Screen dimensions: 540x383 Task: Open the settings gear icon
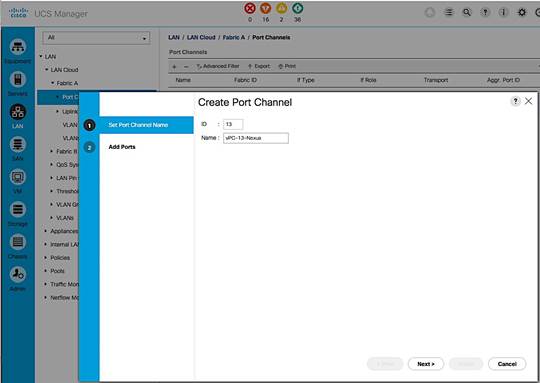tap(522, 12)
